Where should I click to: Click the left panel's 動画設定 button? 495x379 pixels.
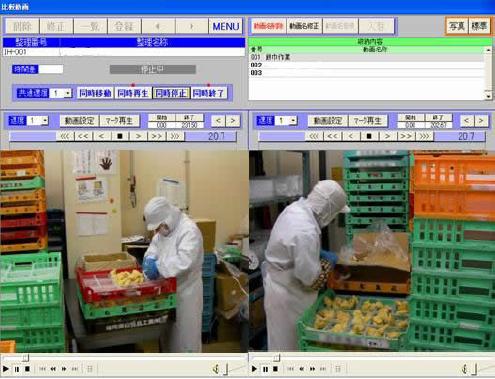point(79,120)
